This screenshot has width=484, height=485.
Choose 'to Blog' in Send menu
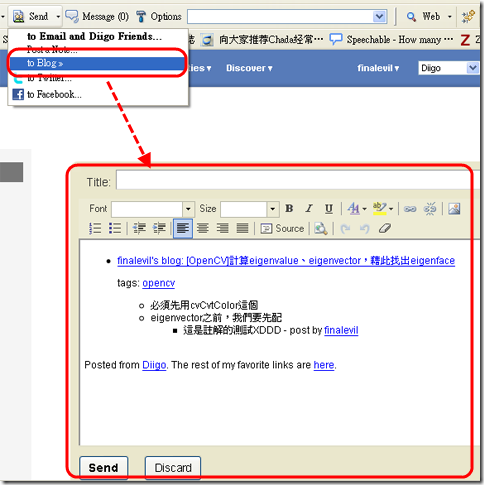[x=97, y=63]
